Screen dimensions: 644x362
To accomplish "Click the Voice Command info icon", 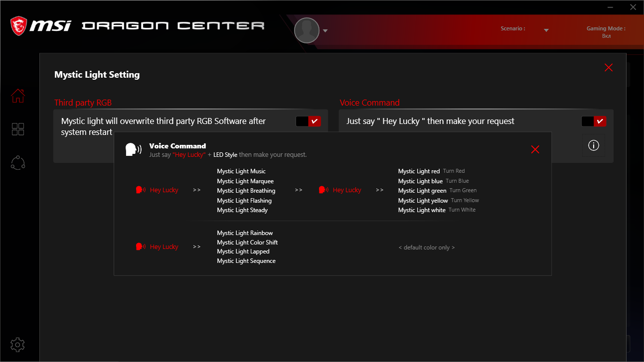I will click(x=593, y=145).
